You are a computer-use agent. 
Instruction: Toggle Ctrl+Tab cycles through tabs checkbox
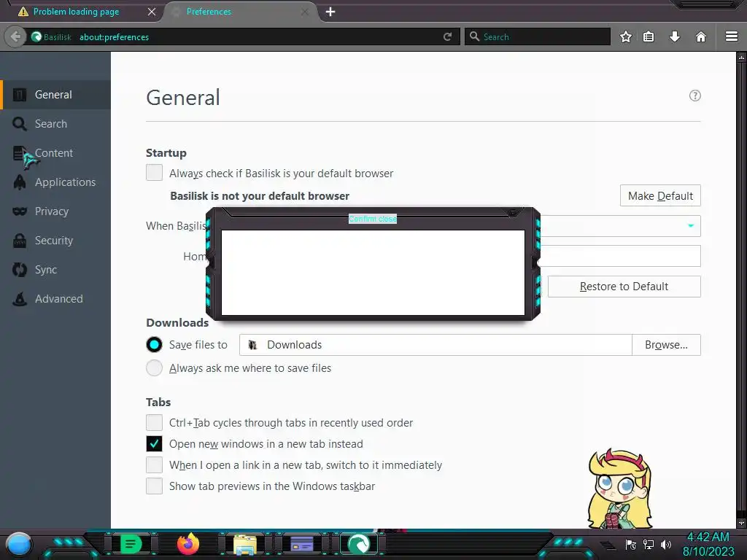coord(154,422)
